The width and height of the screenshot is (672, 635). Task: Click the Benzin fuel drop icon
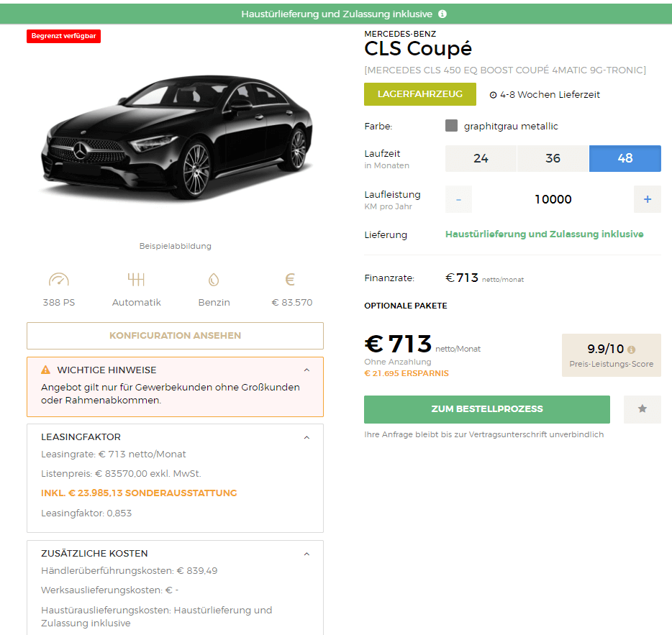214,280
